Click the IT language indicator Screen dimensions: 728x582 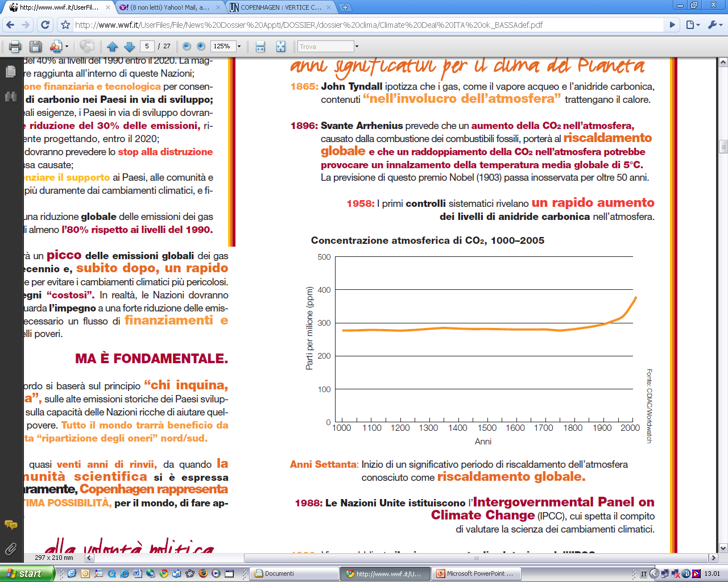[643, 573]
